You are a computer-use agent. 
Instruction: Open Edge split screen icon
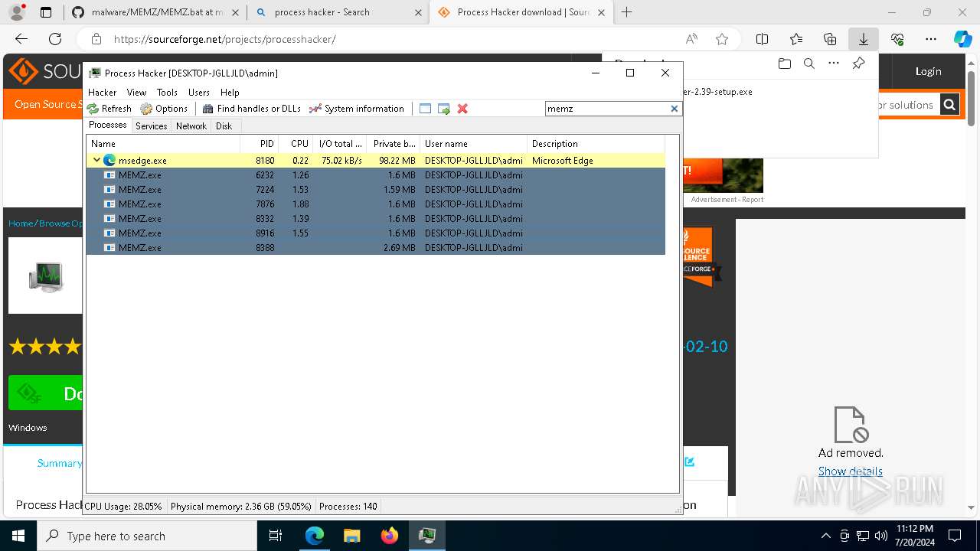click(763, 39)
